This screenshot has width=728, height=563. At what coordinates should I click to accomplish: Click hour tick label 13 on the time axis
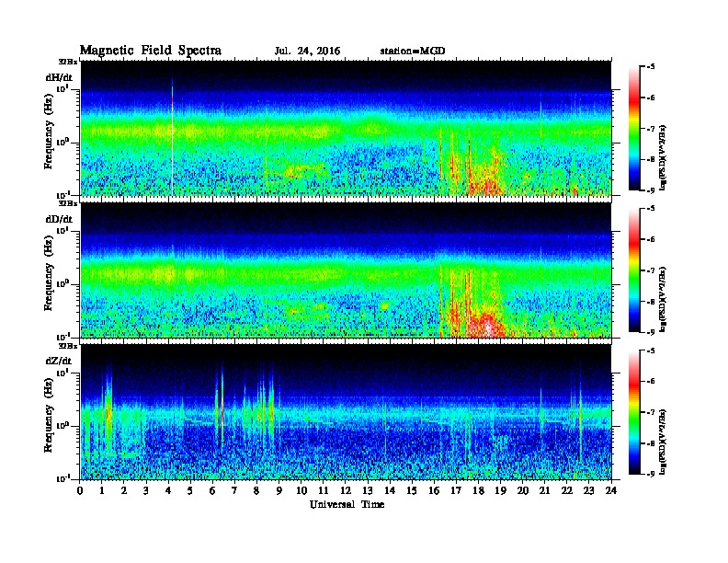[x=368, y=490]
